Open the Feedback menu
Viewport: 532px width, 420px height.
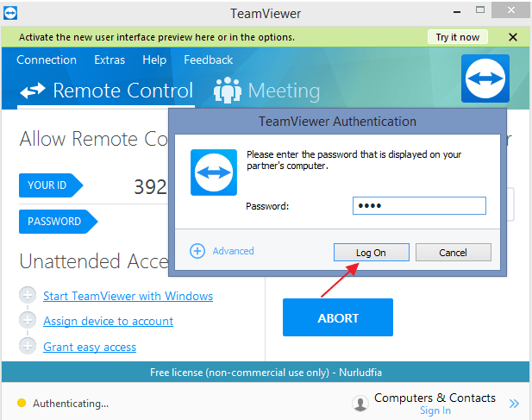(209, 60)
